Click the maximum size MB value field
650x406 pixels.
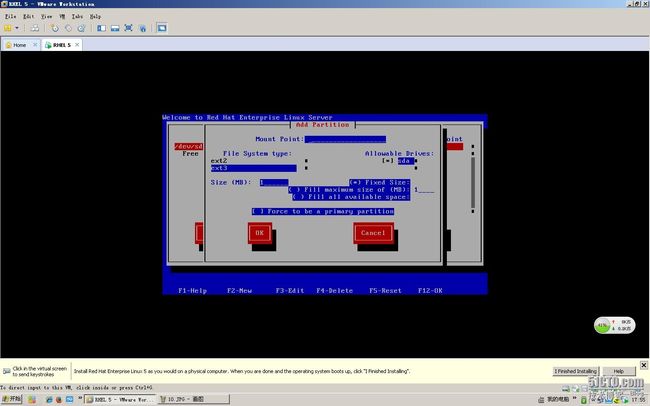point(424,190)
